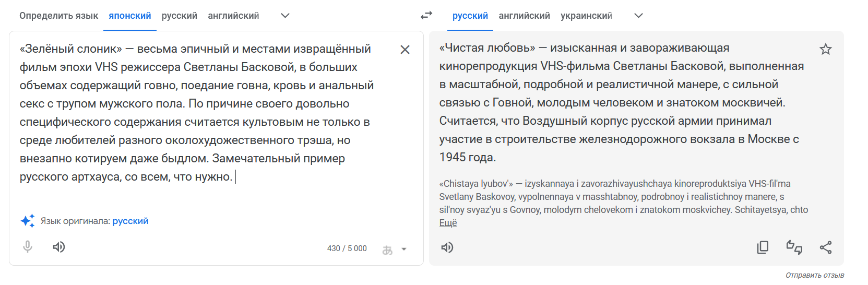Image resolution: width=868 pixels, height=285 pixels.
Task: Swap source and target languages
Action: pos(426,16)
